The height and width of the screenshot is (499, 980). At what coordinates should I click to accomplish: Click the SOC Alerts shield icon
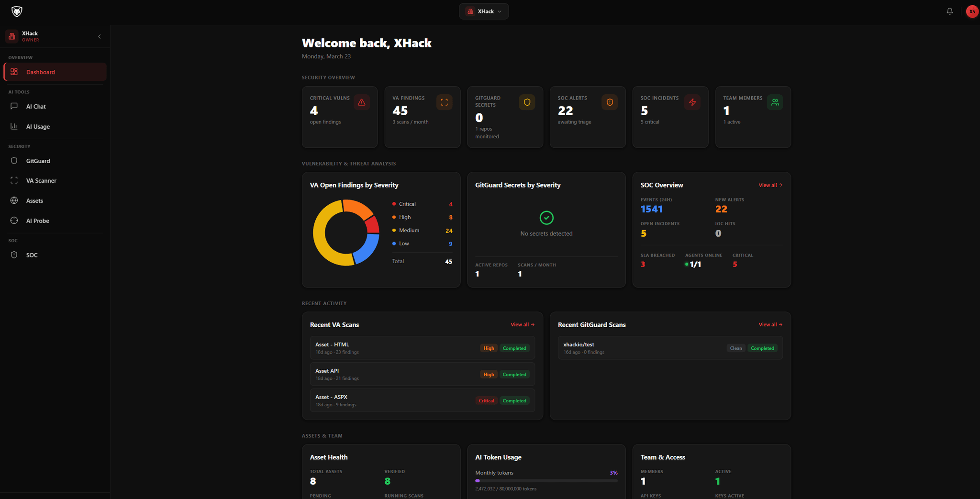(x=610, y=102)
